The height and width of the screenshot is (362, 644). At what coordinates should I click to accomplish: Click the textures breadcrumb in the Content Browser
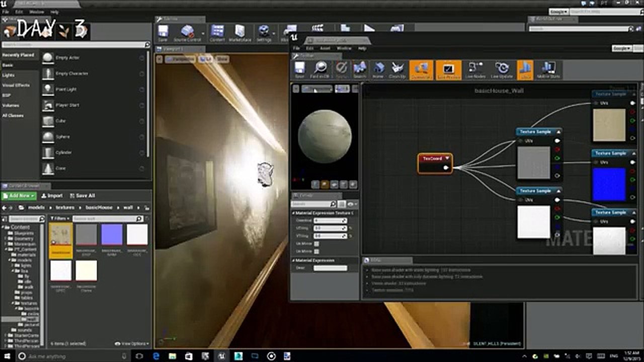point(65,207)
